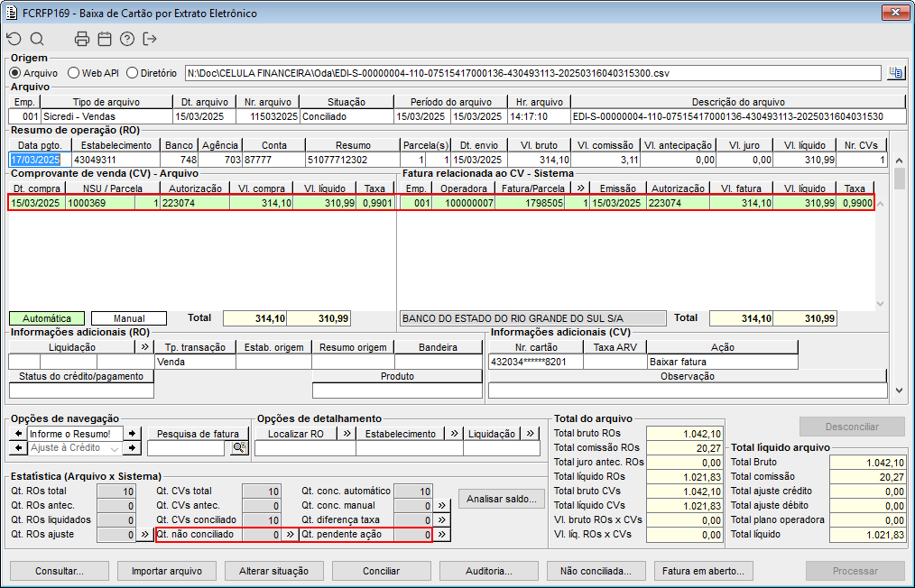The height and width of the screenshot is (588, 915).
Task: Click the Analisar saldo button
Action: click(502, 498)
